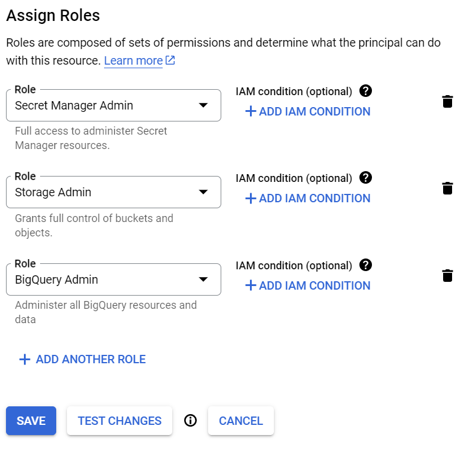This screenshot has height=453, width=476.
Task: Click description 'Full access to administer Secret Manager resources.'
Action: 91,138
